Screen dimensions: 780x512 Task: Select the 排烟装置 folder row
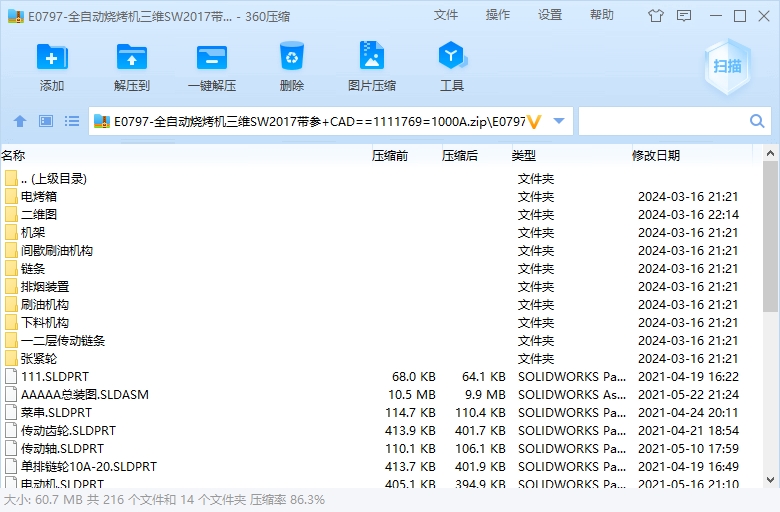click(x=381, y=287)
